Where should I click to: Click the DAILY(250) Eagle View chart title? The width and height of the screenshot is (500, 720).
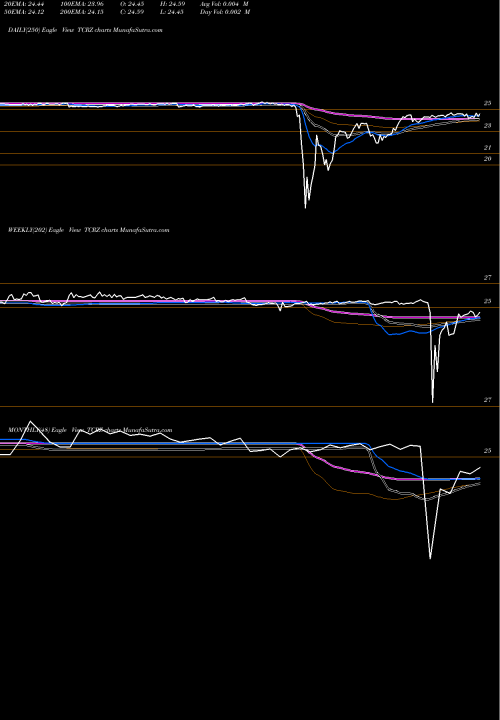click(x=85, y=30)
